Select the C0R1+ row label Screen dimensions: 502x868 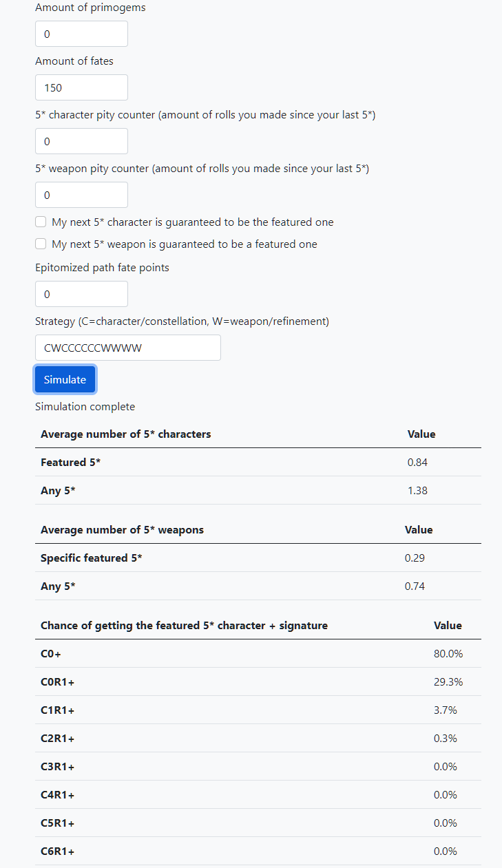[x=57, y=682]
